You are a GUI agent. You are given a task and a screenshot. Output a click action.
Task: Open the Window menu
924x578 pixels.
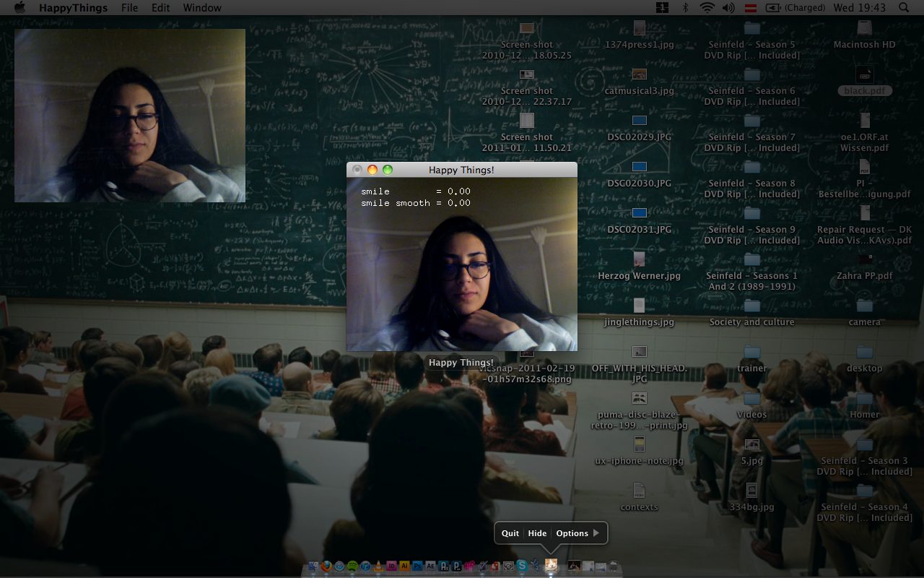pyautogui.click(x=202, y=8)
